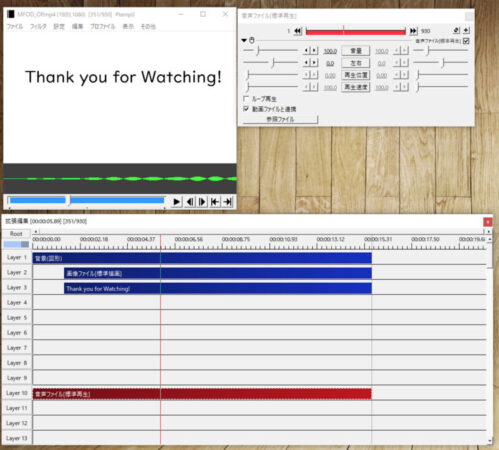
Task: Toggle the ループ再生 checkbox
Action: (246, 99)
